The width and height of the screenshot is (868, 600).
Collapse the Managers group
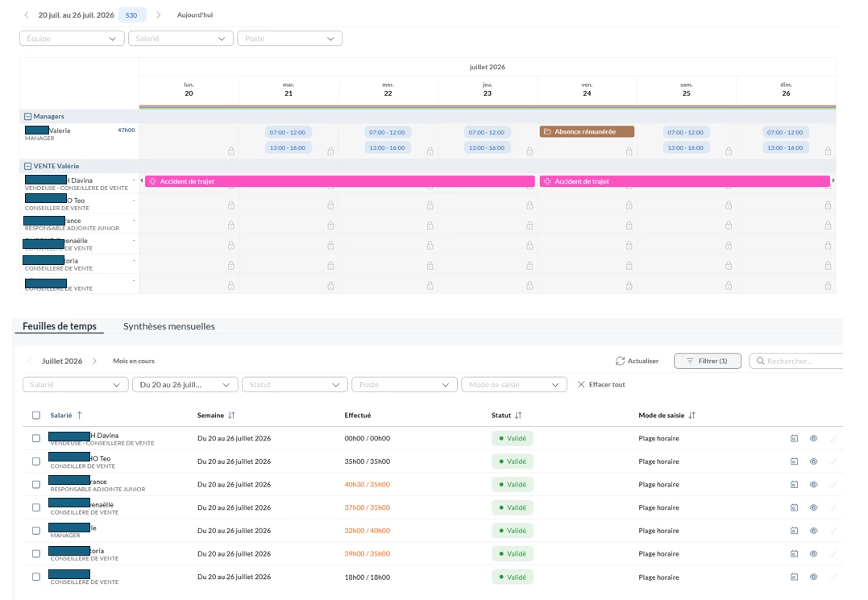27,117
